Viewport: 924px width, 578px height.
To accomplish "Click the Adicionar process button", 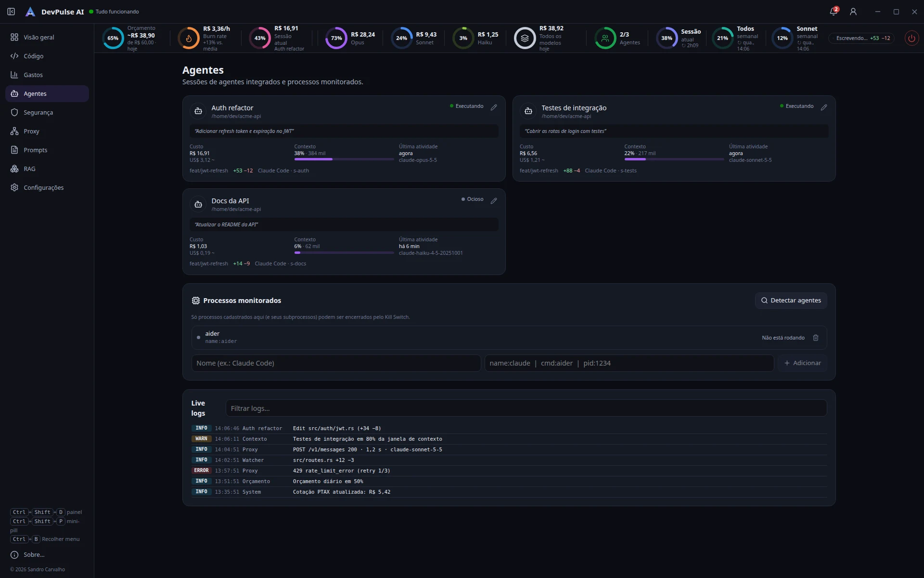I will pyautogui.click(x=802, y=363).
